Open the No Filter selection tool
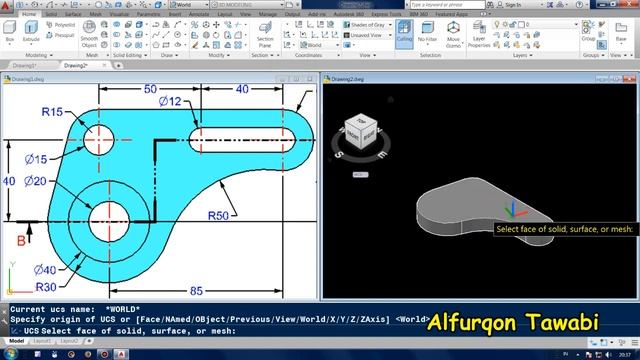Image resolution: width=640 pixels, height=360 pixels. click(x=427, y=33)
